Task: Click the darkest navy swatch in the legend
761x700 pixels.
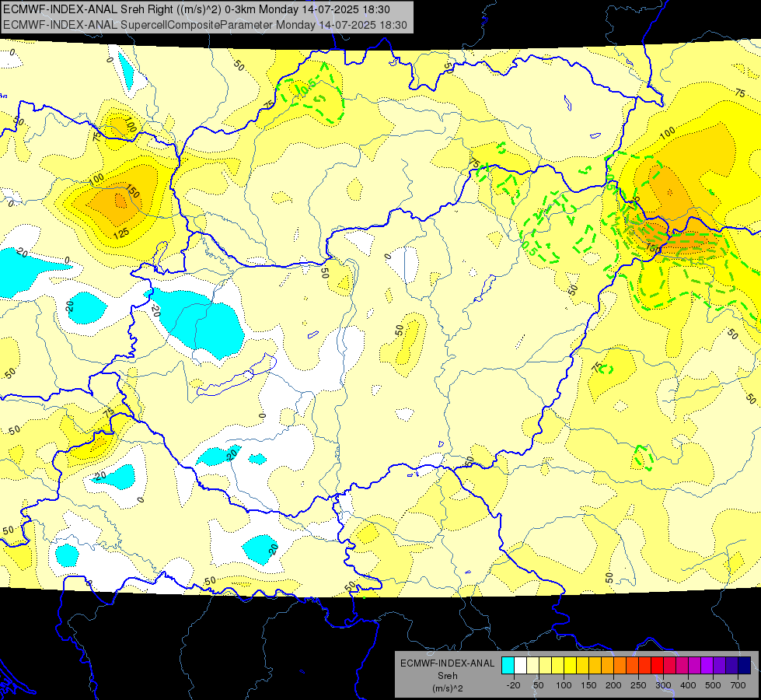Action: (745, 666)
